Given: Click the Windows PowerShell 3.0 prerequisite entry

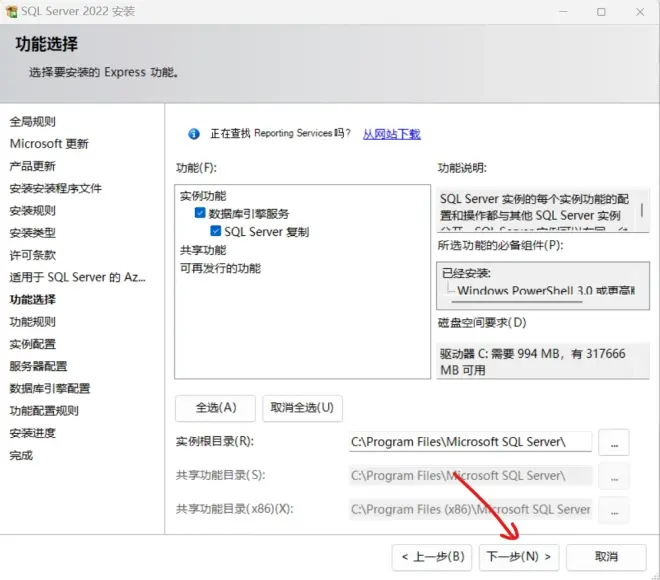Looking at the screenshot, I should click(x=546, y=291).
